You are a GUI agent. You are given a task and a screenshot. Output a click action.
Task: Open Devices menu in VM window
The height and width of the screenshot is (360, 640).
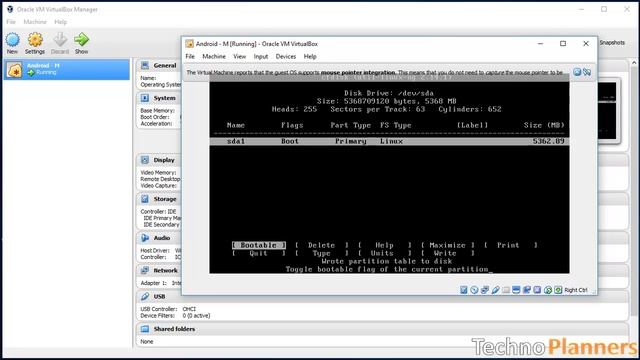pos(286,56)
